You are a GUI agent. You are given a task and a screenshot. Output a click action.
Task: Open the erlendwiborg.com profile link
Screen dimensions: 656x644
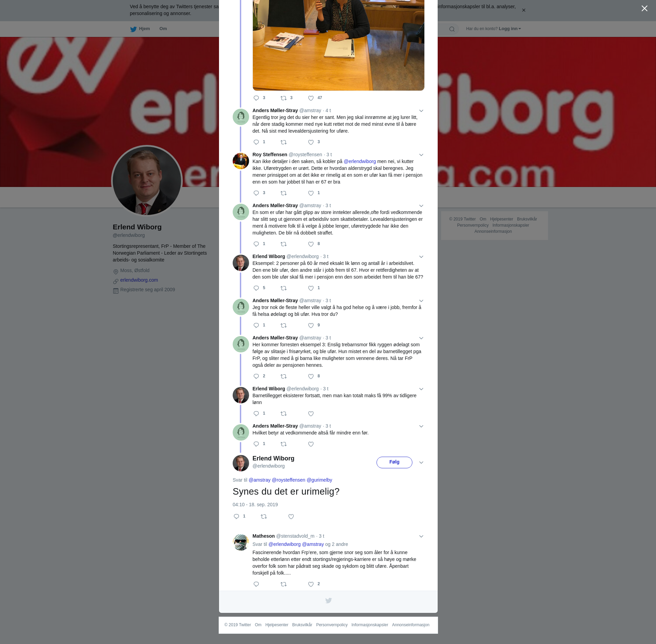[x=139, y=280]
